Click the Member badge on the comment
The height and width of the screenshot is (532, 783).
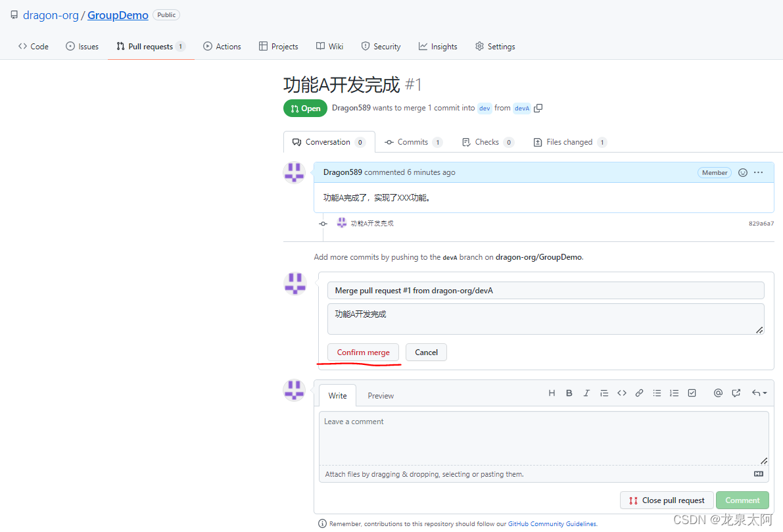click(x=715, y=172)
